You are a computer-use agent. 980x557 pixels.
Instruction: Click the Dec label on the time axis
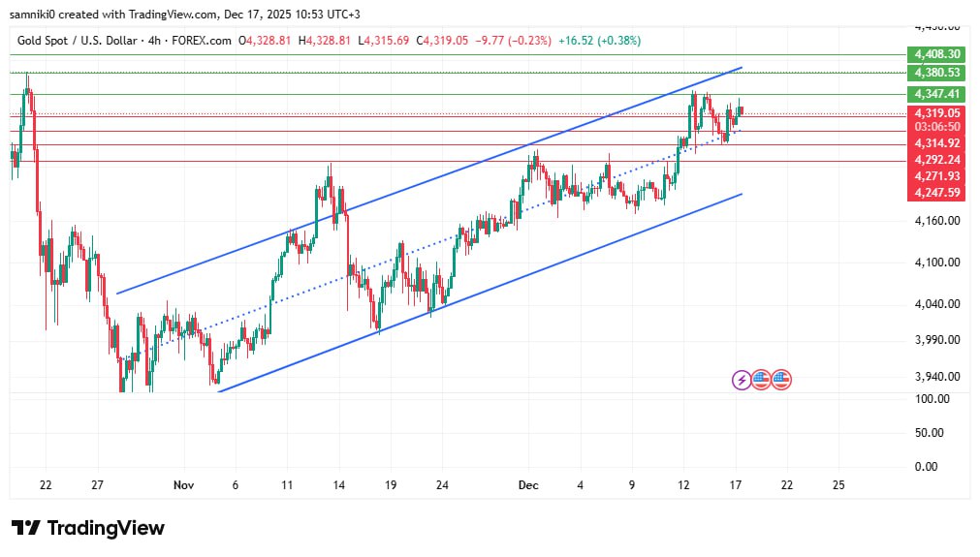tap(528, 485)
